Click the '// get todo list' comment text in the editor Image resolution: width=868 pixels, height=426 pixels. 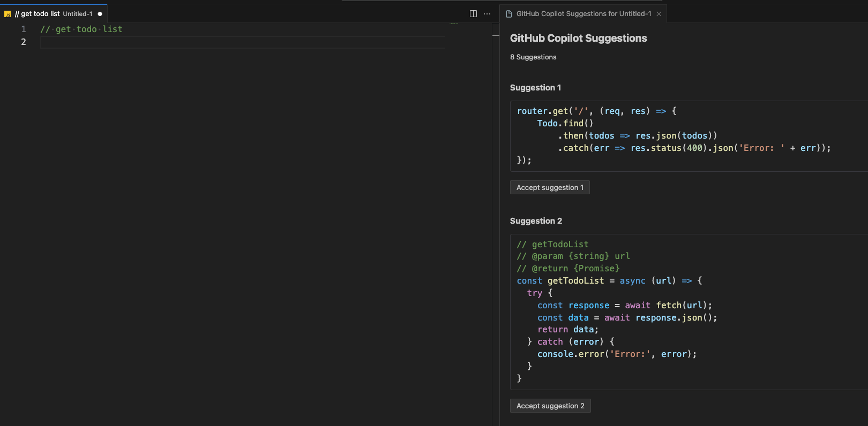tap(81, 29)
